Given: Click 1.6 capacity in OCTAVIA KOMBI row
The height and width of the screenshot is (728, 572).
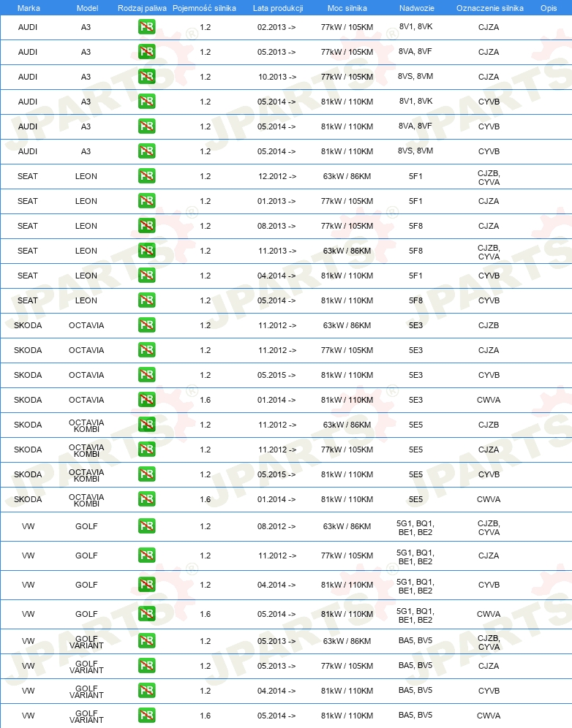Looking at the screenshot, I should point(205,499).
